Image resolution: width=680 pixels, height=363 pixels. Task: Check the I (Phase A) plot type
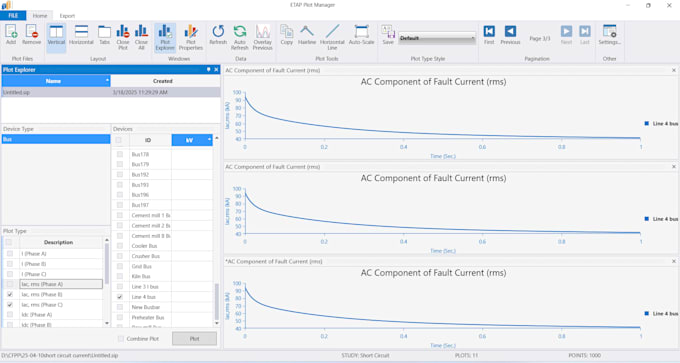coord(10,254)
